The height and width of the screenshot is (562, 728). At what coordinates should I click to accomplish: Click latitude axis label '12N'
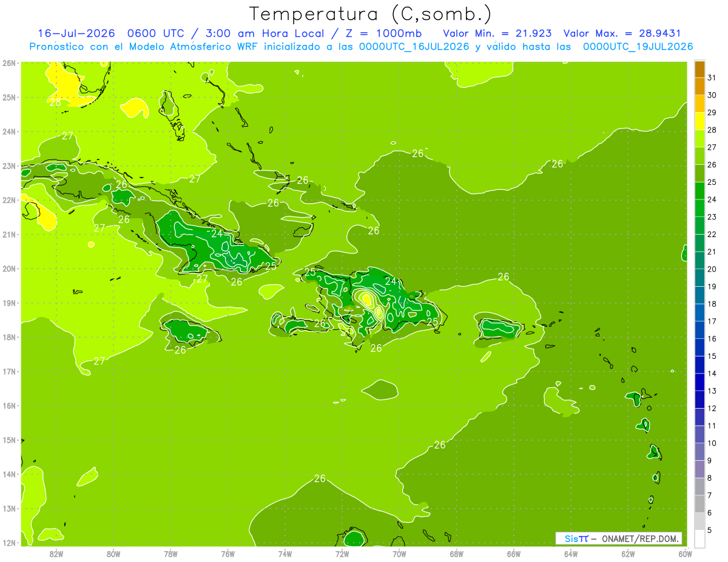coord(8,543)
